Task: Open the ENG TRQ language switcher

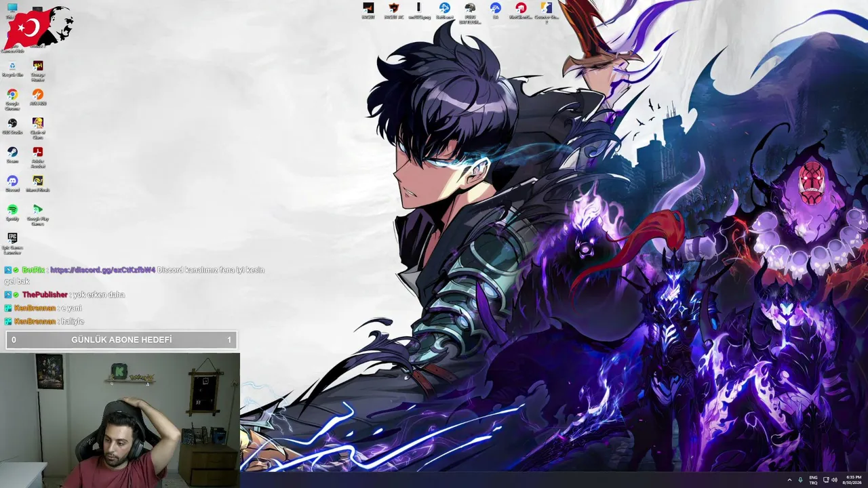Action: [x=814, y=480]
